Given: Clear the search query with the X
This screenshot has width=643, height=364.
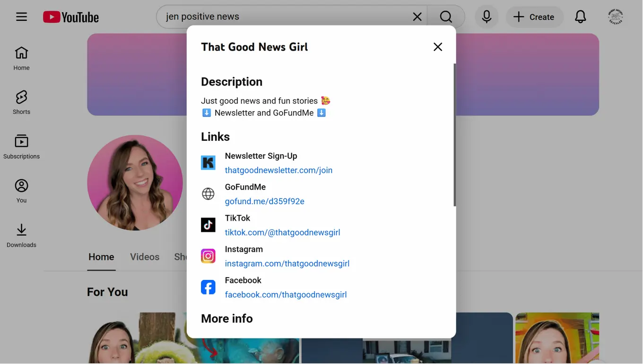Looking at the screenshot, I should (417, 17).
